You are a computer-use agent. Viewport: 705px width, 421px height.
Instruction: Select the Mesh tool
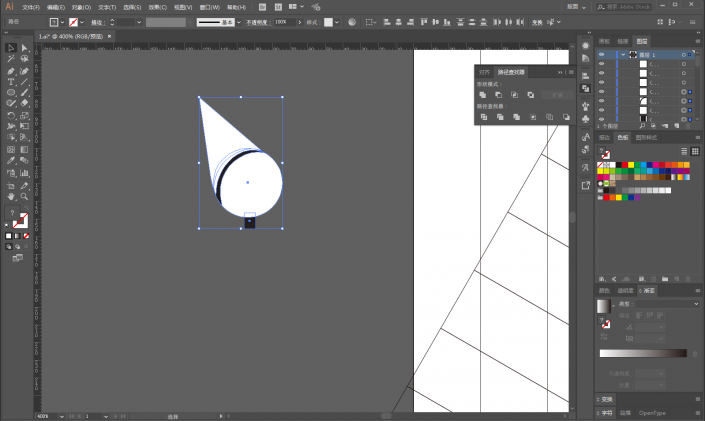coord(11,149)
